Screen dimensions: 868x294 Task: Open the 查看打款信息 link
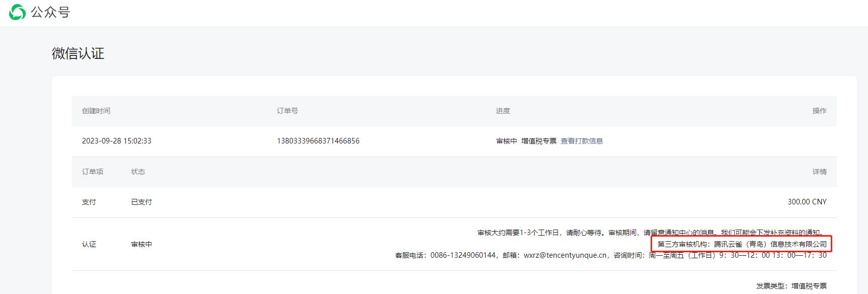click(582, 141)
